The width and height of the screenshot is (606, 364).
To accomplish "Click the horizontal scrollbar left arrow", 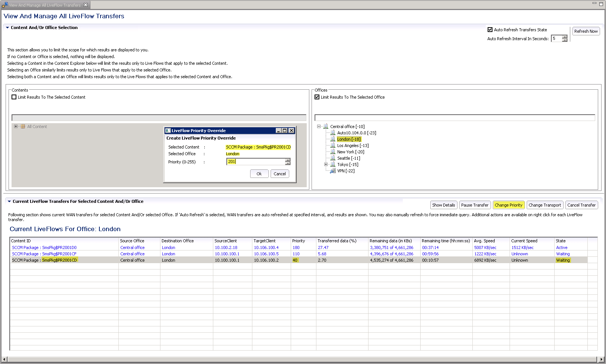I will (4, 359).
